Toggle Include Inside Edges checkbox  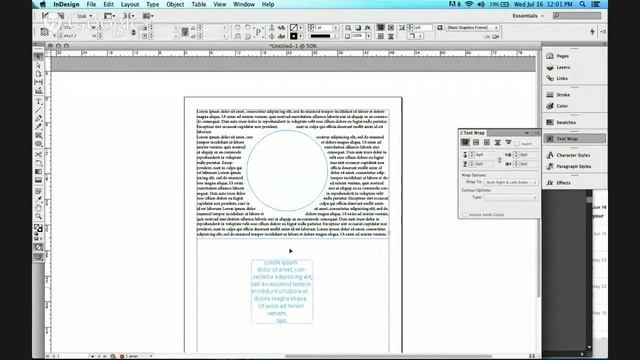pos(464,214)
